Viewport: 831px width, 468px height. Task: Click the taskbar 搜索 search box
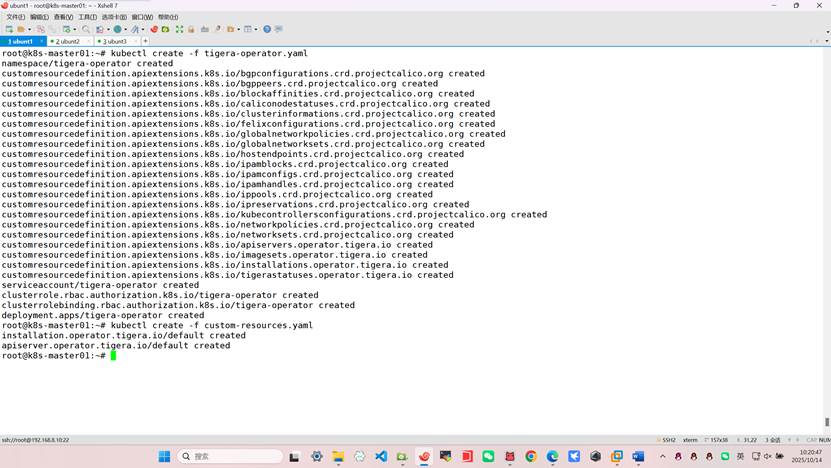click(230, 456)
